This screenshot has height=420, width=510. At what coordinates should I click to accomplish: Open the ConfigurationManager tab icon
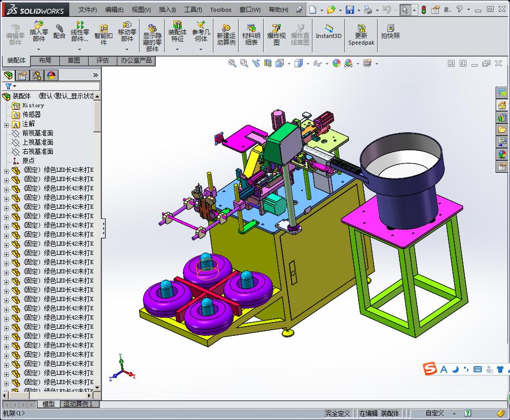pyautogui.click(x=37, y=75)
